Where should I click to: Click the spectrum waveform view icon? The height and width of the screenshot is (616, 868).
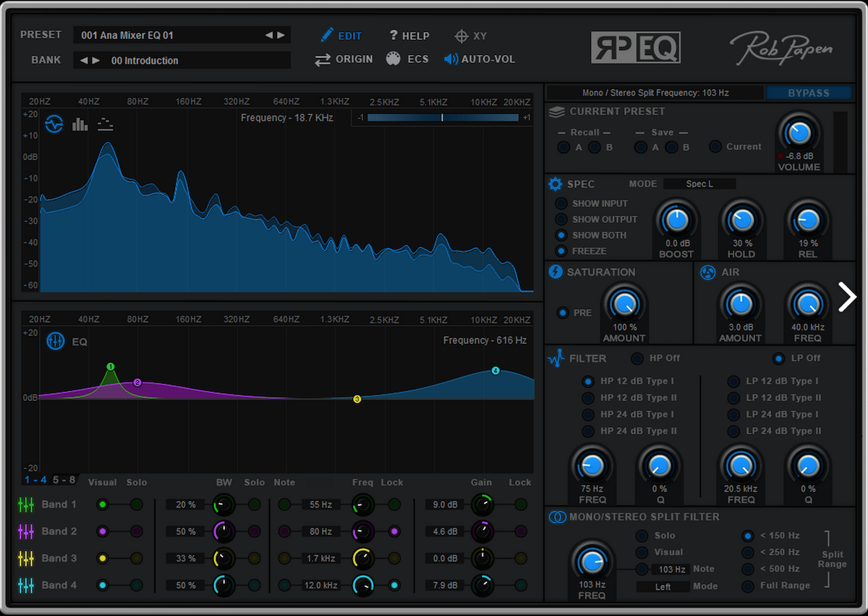point(54,125)
